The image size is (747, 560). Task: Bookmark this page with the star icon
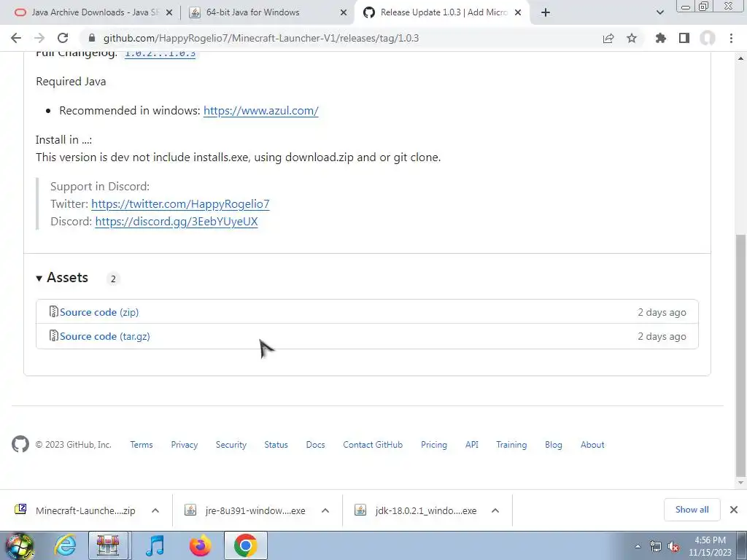(x=632, y=38)
